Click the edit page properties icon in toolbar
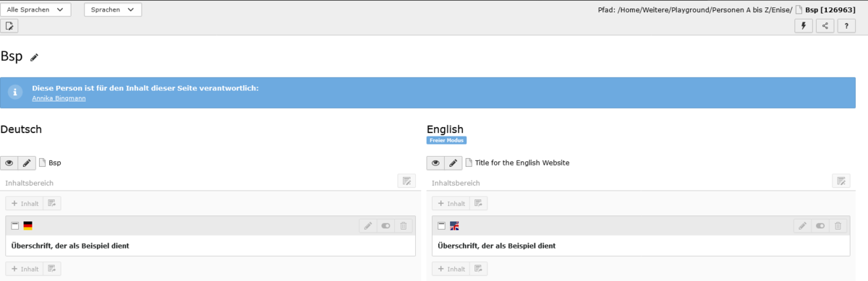This screenshot has height=281, width=868. [9, 26]
